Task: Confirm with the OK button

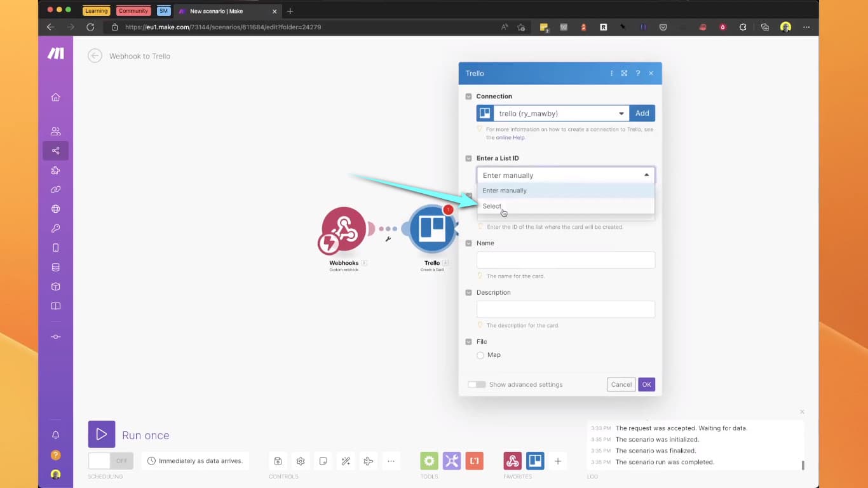Action: [x=646, y=384]
